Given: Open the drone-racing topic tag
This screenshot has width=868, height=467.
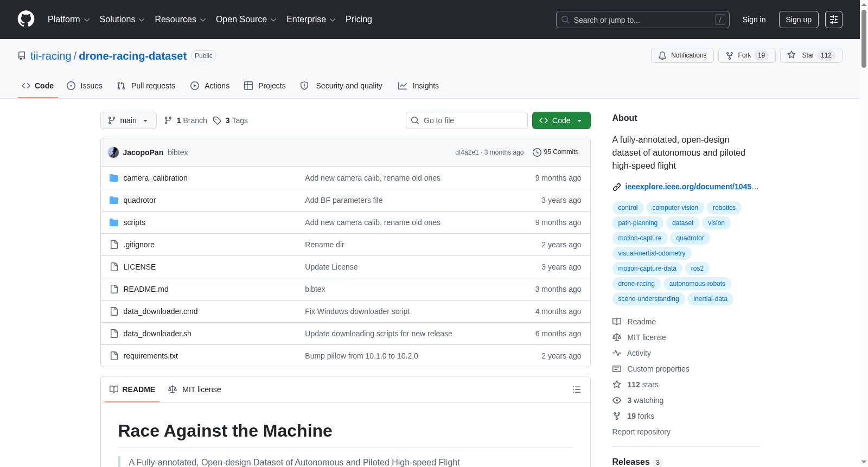Looking at the screenshot, I should click(x=636, y=284).
